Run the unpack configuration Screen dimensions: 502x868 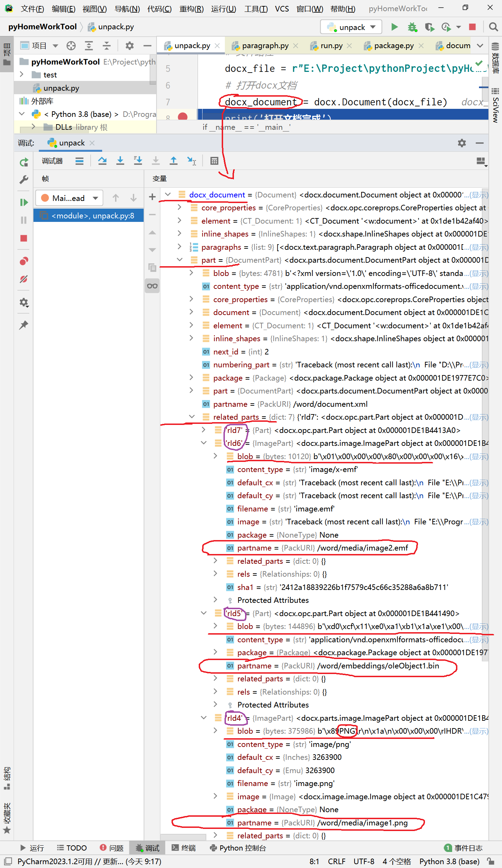(x=394, y=27)
